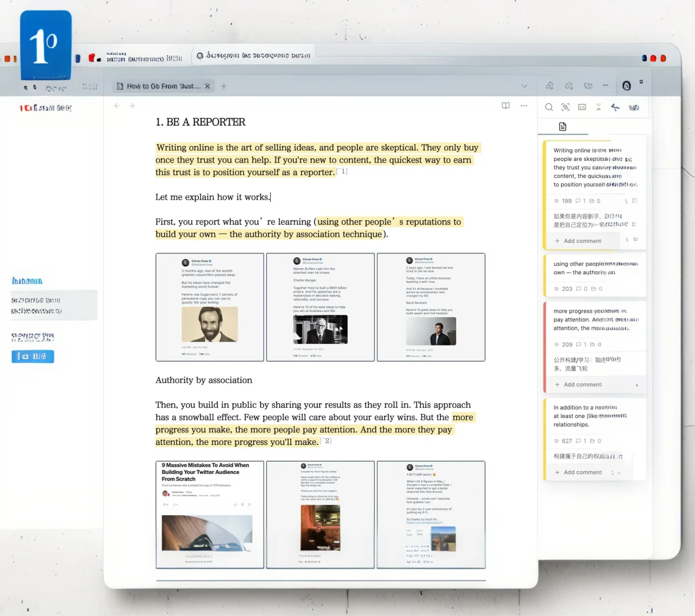This screenshot has width=695, height=616.
Task: Go back with the left arrow
Action: click(117, 106)
